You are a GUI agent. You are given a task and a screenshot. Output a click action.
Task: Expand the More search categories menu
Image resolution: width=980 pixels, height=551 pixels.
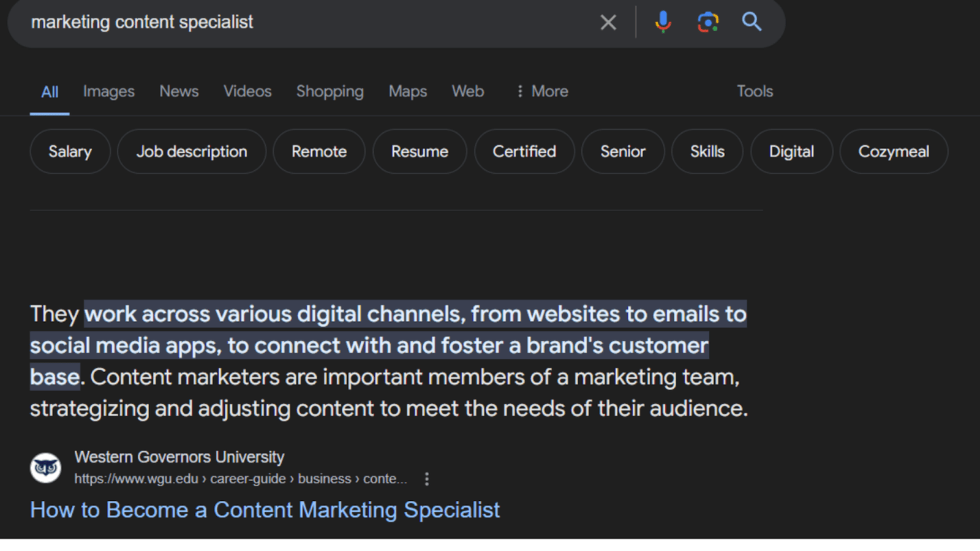(542, 91)
